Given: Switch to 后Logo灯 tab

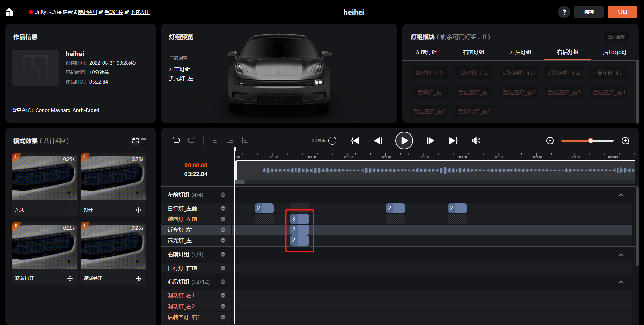Looking at the screenshot, I should [x=615, y=52].
